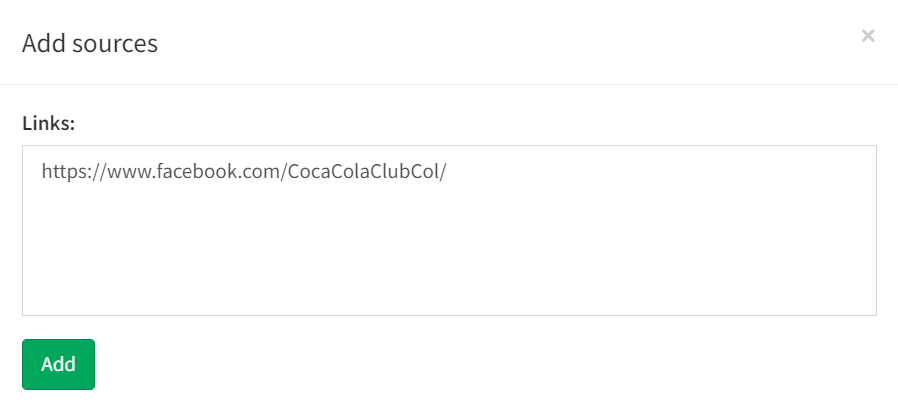
Task: Click 'sources' in the dialog title
Action: [115, 44]
